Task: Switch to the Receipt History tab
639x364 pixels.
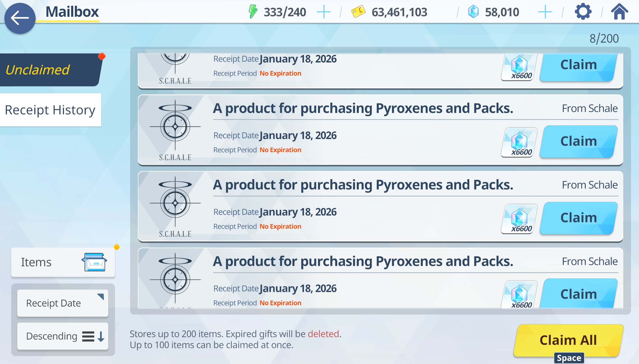Action: point(50,110)
